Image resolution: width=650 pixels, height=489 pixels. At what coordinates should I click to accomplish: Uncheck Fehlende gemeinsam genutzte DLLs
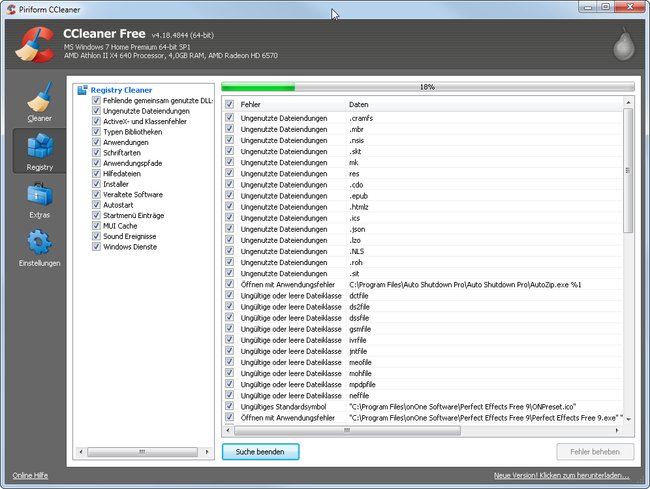click(96, 100)
